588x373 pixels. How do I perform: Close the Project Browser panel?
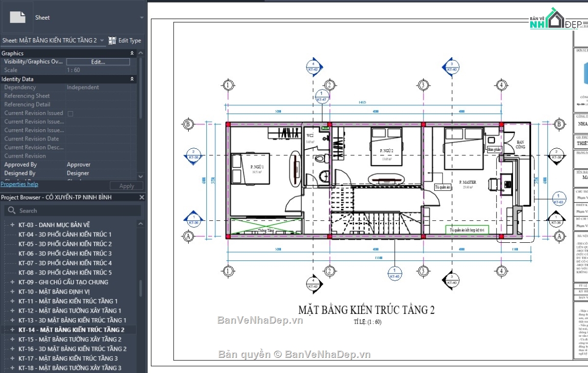(142, 197)
